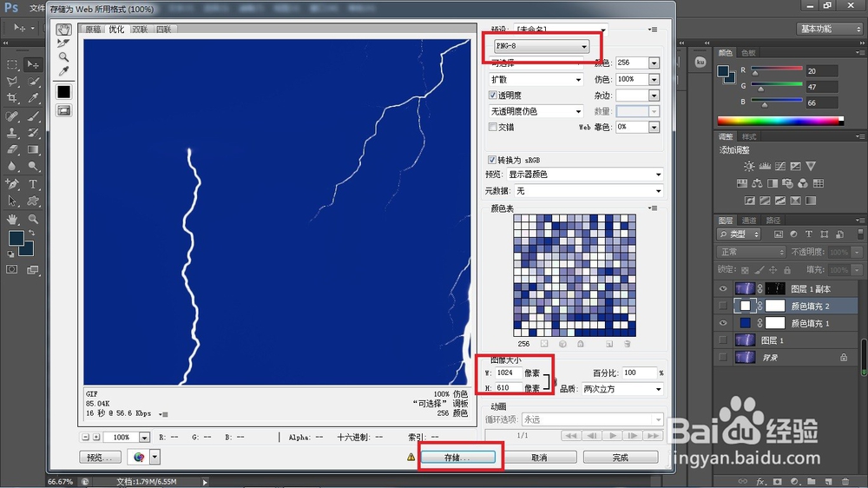Screen dimensions: 868x488
Task: Show the 背景 background layer
Action: point(722,357)
